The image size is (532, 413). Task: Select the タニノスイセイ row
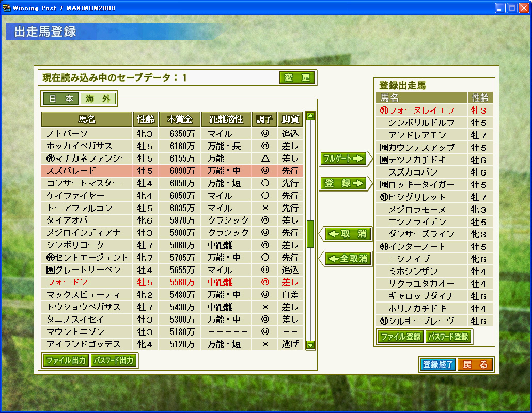coord(172,320)
